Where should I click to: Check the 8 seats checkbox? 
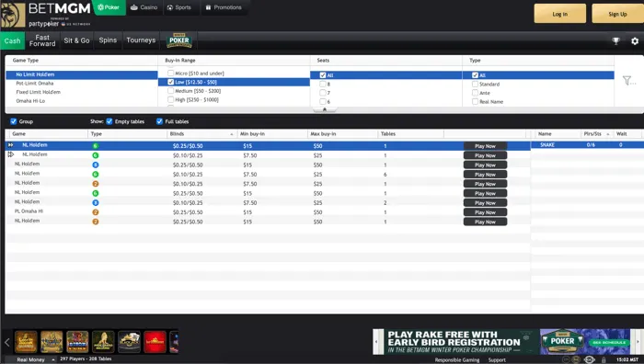click(x=323, y=85)
